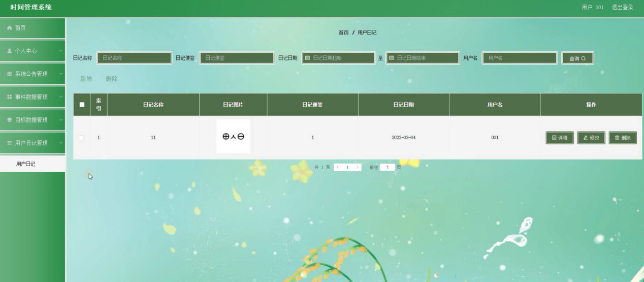Click the 退出登录 link
This screenshot has height=282, width=644.
pos(622,7)
